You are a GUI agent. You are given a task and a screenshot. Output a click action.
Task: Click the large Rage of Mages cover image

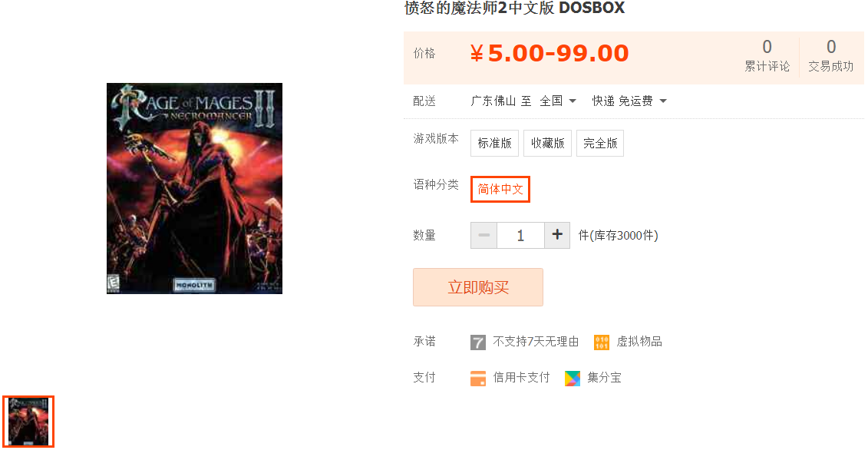pyautogui.click(x=194, y=188)
